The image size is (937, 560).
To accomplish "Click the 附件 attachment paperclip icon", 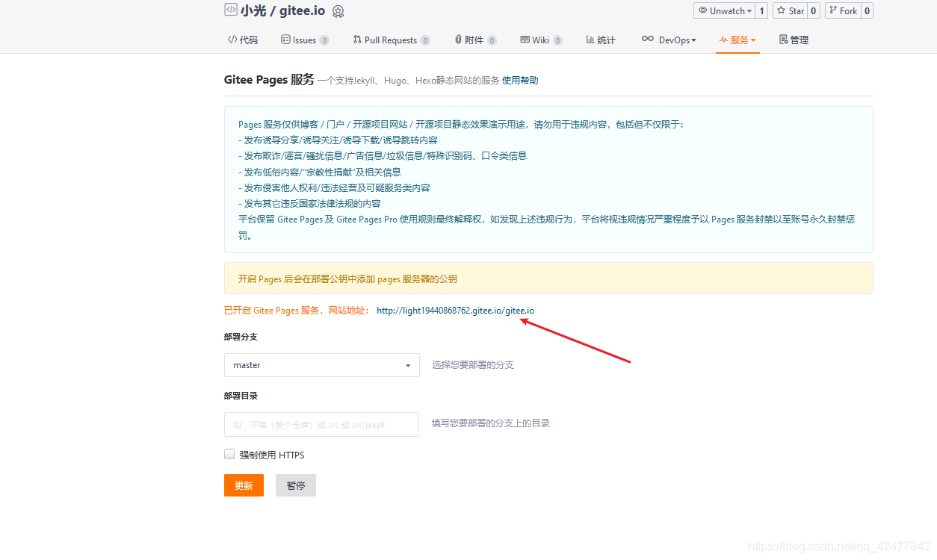I will (x=457, y=40).
